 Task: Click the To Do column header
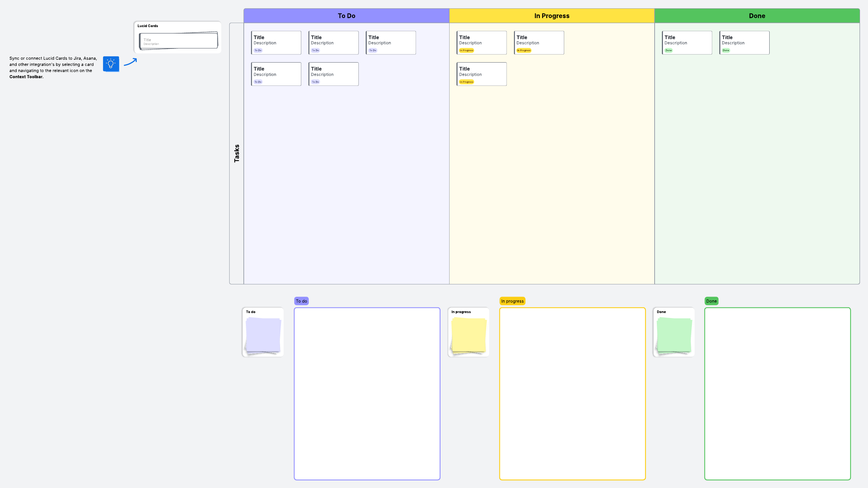(346, 16)
